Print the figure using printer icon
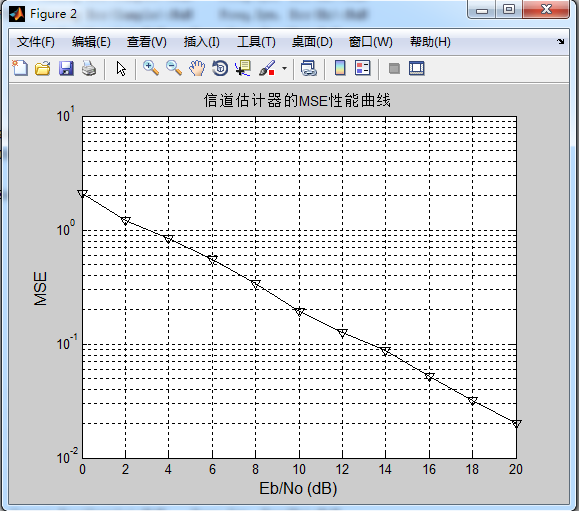This screenshot has width=579, height=511. [89, 68]
